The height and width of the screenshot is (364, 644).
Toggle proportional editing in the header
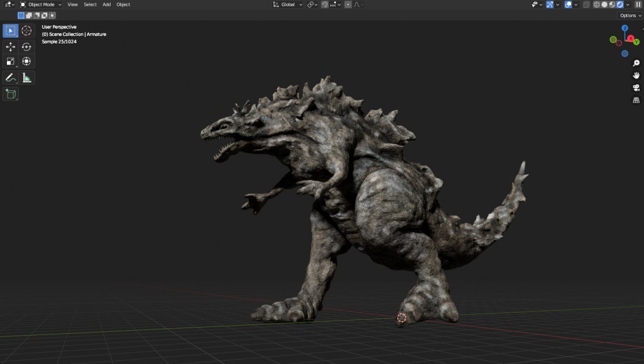(x=348, y=4)
